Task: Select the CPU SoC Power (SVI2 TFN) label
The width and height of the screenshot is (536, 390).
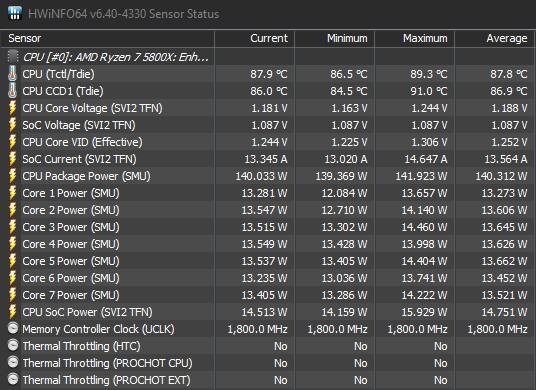Action: [88, 312]
